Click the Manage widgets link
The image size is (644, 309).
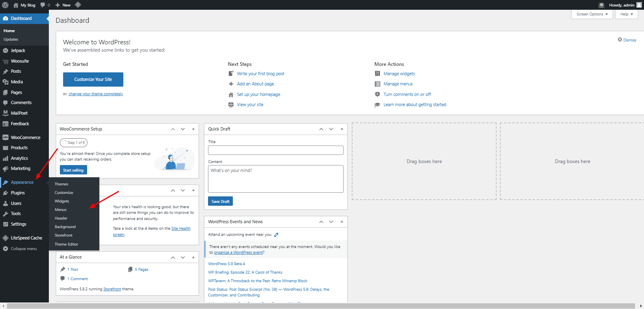[399, 74]
